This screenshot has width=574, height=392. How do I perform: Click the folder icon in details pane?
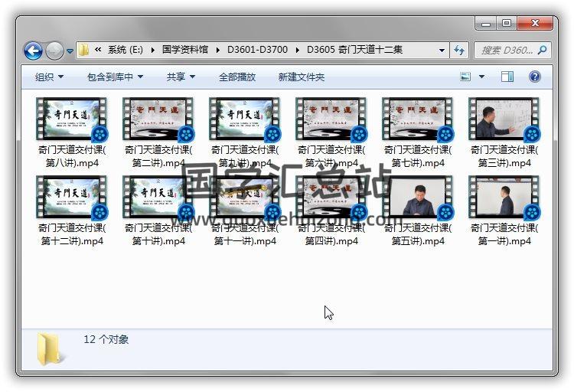(49, 349)
